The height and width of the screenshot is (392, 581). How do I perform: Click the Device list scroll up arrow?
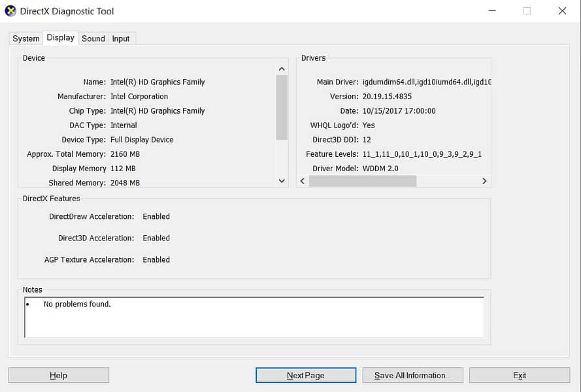[282, 69]
